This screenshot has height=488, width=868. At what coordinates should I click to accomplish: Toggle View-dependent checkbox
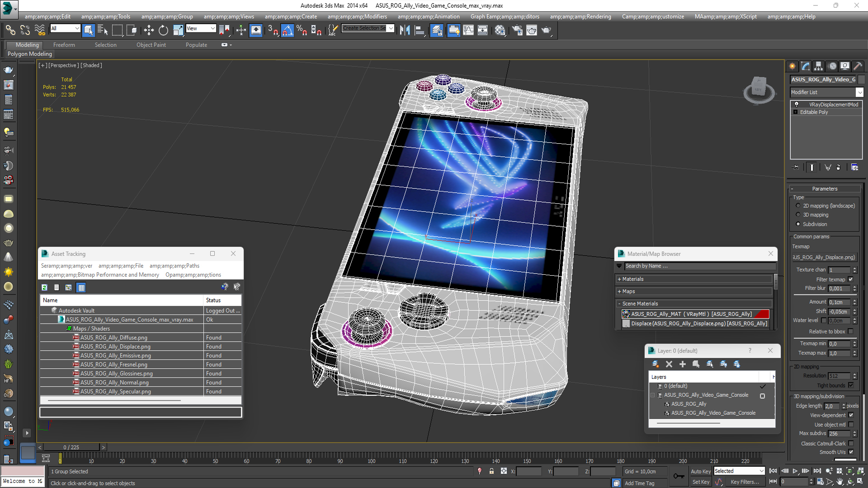pyautogui.click(x=851, y=415)
